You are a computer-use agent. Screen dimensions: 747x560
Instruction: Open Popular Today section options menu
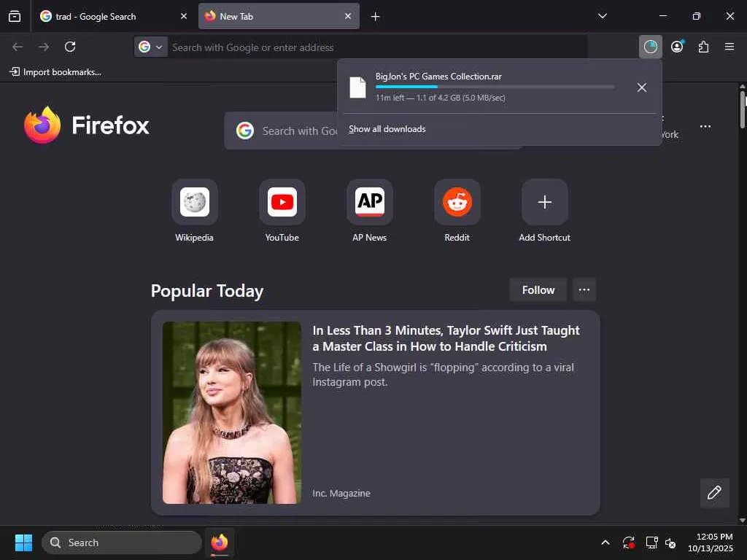pos(584,290)
